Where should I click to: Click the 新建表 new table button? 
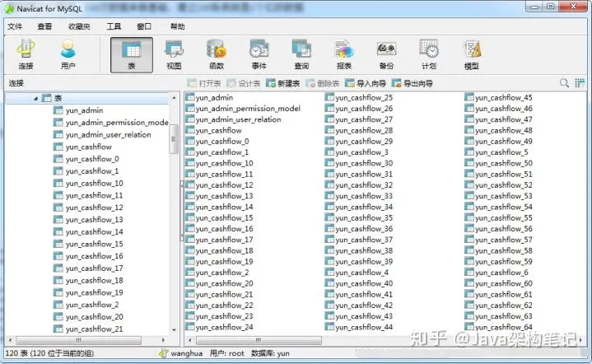click(283, 83)
